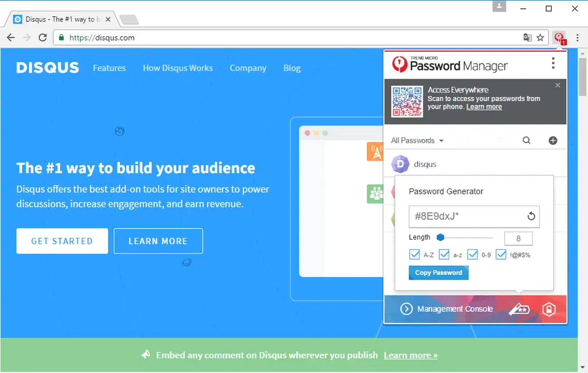Open the Features nav item
The height and width of the screenshot is (373, 588).
(109, 68)
